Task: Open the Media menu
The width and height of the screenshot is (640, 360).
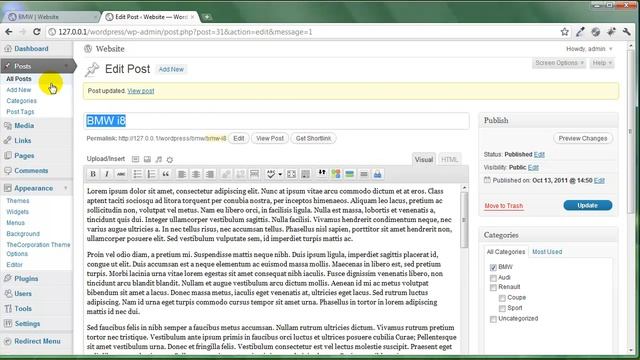Action: (24, 126)
